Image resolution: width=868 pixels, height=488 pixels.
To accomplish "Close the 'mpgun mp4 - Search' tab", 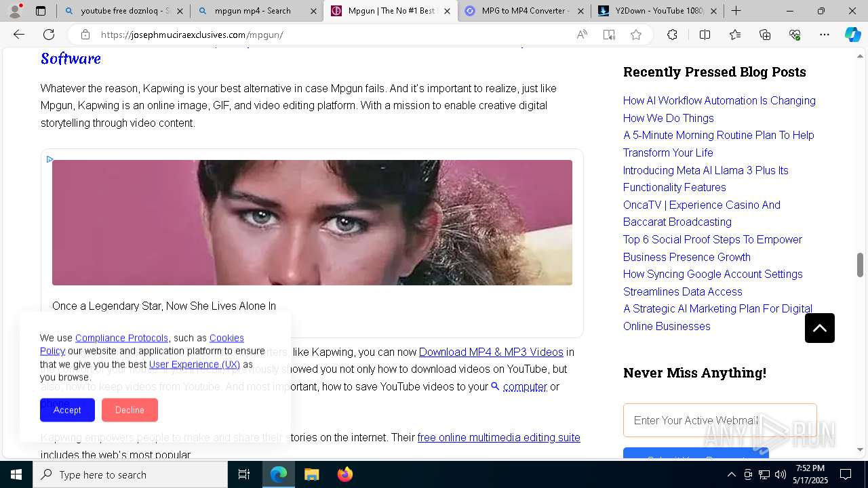I will [313, 11].
